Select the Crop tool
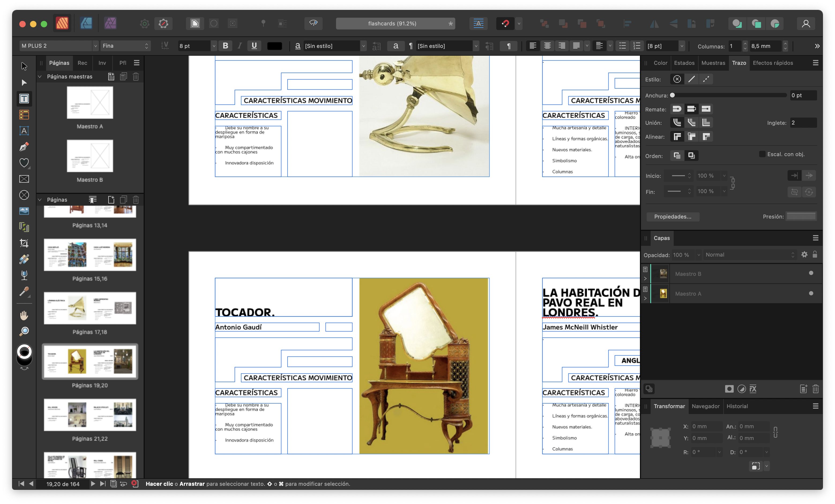 coord(24,243)
